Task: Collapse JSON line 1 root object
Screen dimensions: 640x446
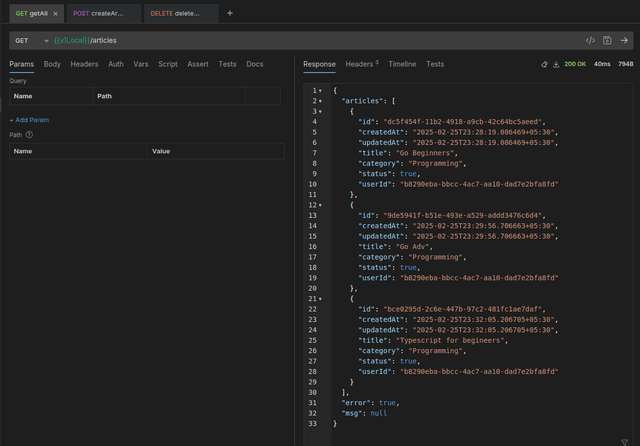Action: (x=320, y=91)
